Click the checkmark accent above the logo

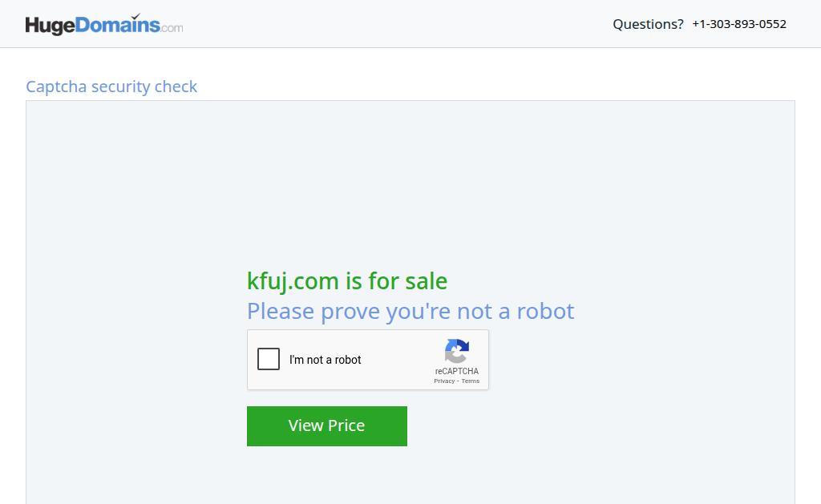[x=136, y=16]
